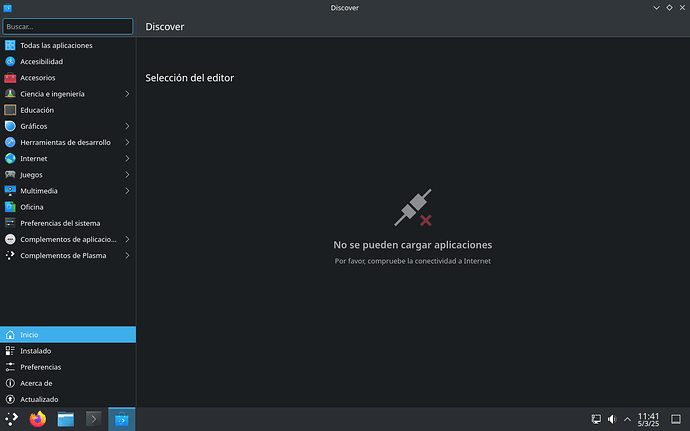Click the red Accesorios toolbox icon
Image resolution: width=690 pixels, height=431 pixels.
point(10,78)
